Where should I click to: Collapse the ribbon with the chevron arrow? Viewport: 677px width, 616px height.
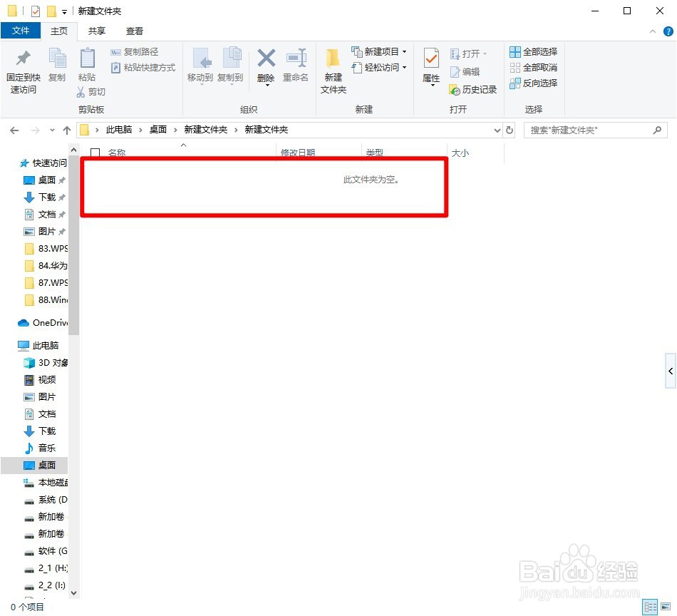pyautogui.click(x=653, y=31)
